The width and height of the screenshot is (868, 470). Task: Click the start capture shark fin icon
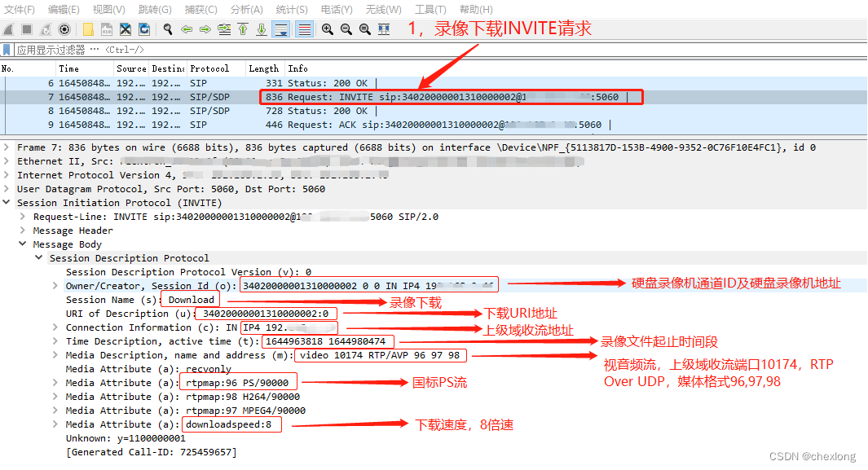tap(8, 29)
